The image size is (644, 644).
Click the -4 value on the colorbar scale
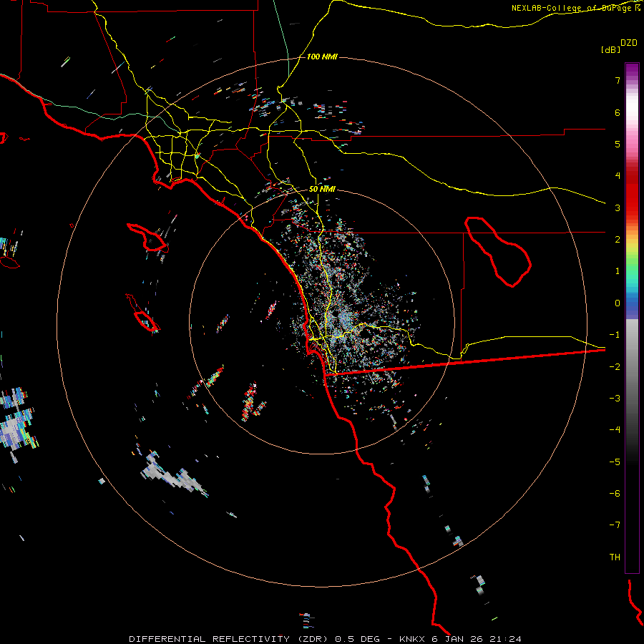(615, 430)
